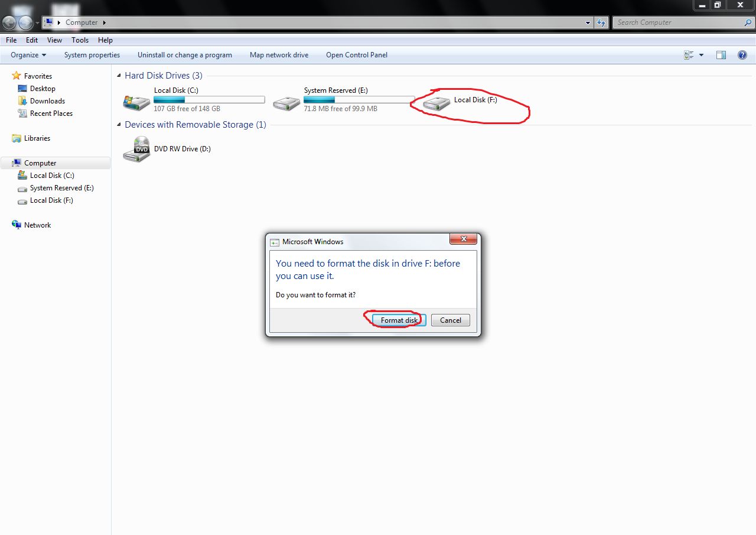Select the System Reserved (E:) drive icon
The height and width of the screenshot is (535, 756).
point(286,103)
